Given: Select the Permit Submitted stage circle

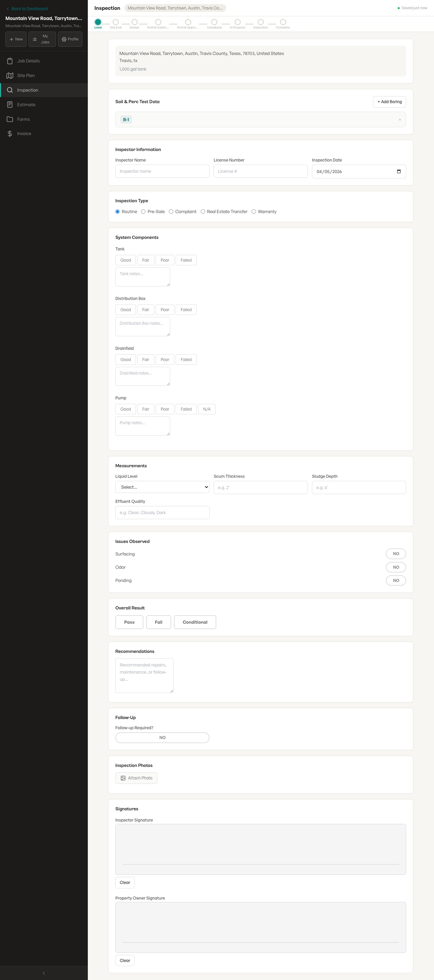Looking at the screenshot, I should (158, 22).
